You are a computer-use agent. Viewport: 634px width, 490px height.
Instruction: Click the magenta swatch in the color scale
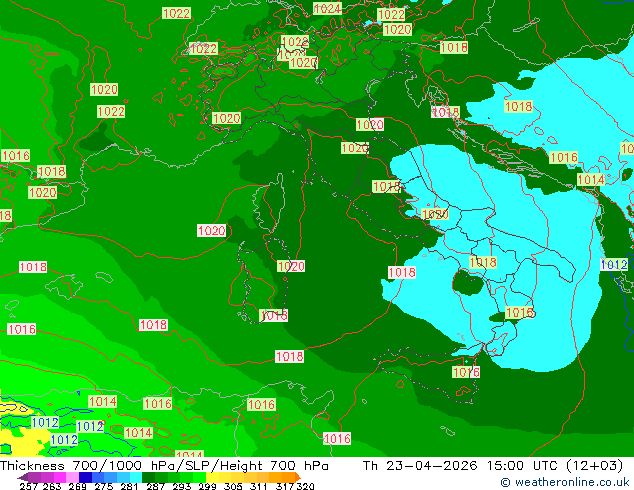coord(59,477)
